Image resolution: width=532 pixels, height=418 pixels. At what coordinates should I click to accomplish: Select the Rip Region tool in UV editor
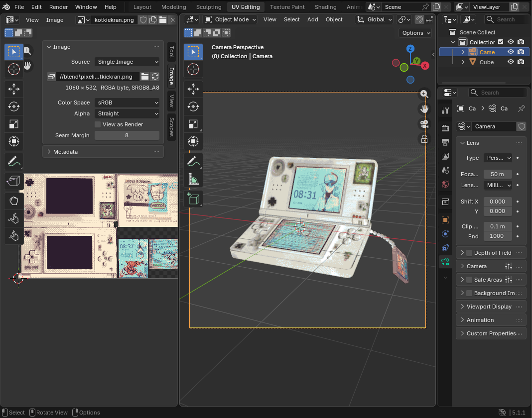(x=14, y=181)
